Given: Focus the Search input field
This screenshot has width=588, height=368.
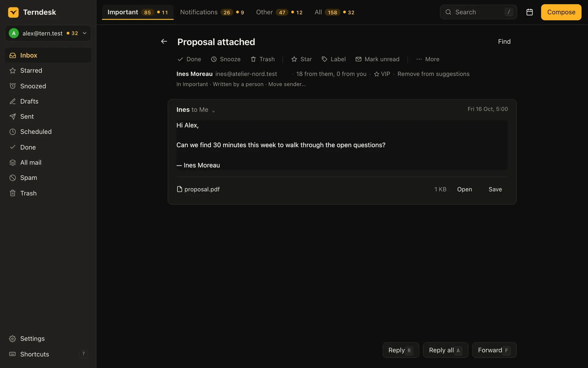Looking at the screenshot, I should point(478,12).
